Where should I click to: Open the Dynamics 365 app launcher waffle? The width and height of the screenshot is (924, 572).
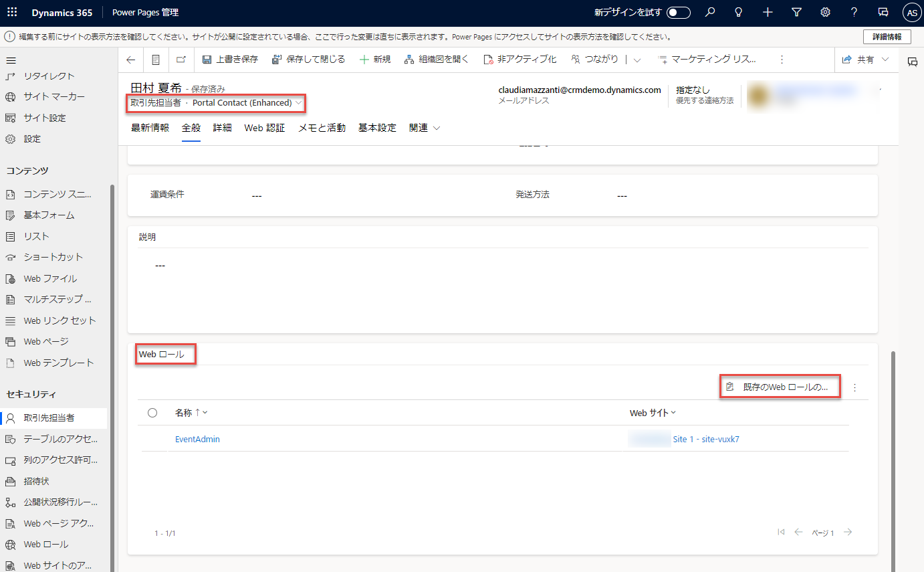(x=12, y=13)
